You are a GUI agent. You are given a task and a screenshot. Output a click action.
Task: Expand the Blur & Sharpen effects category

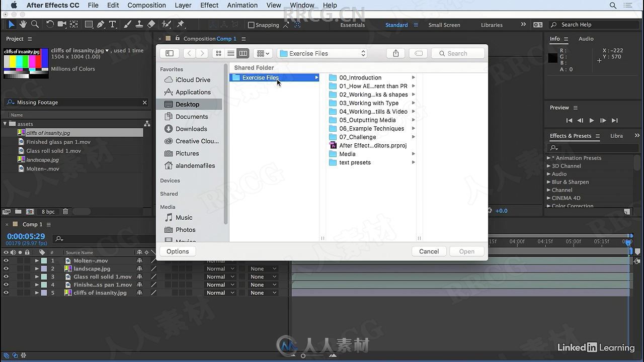[x=548, y=182]
